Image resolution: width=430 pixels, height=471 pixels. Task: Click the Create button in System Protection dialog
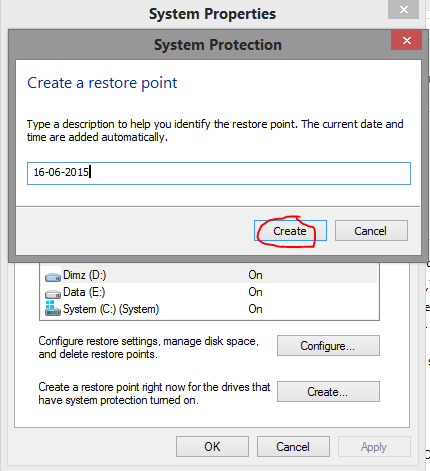290,230
